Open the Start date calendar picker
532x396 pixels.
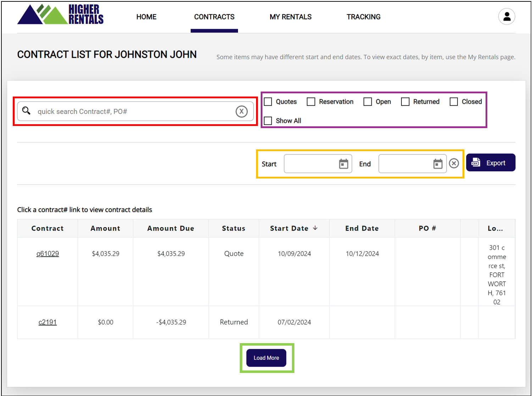[343, 164]
